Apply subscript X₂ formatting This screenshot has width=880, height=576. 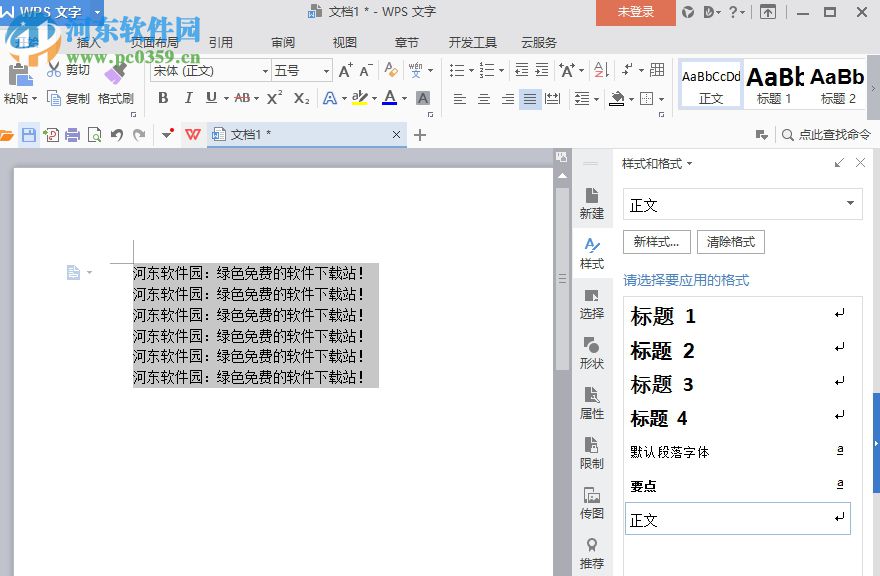click(301, 98)
